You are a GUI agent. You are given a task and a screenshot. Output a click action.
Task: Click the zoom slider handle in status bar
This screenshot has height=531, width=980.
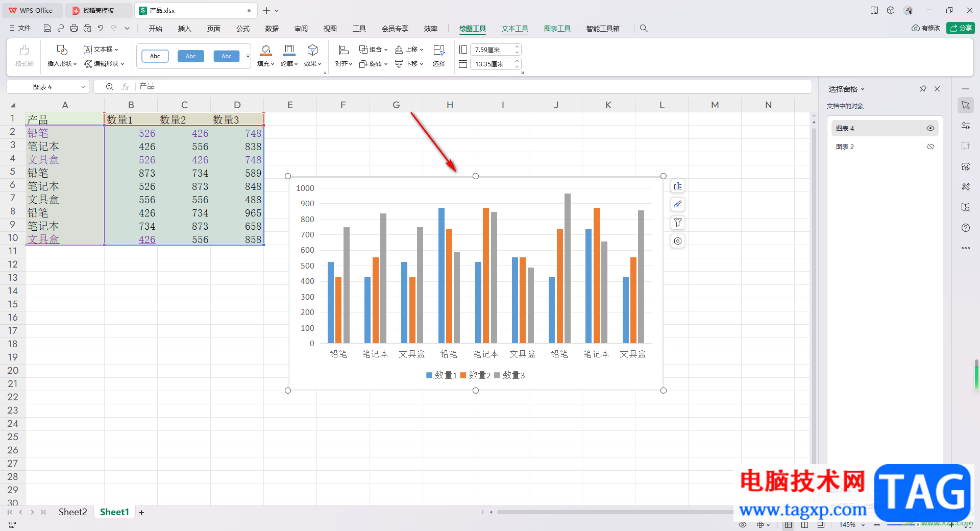click(x=918, y=525)
